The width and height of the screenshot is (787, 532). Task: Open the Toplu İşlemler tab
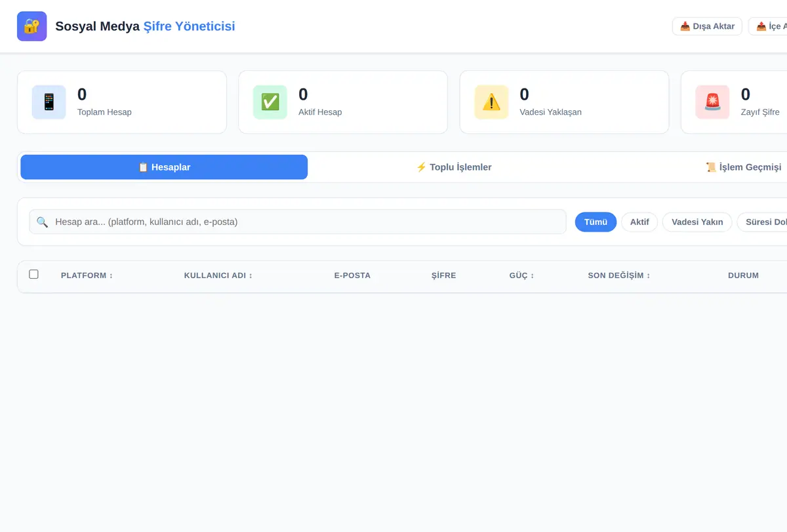(454, 167)
